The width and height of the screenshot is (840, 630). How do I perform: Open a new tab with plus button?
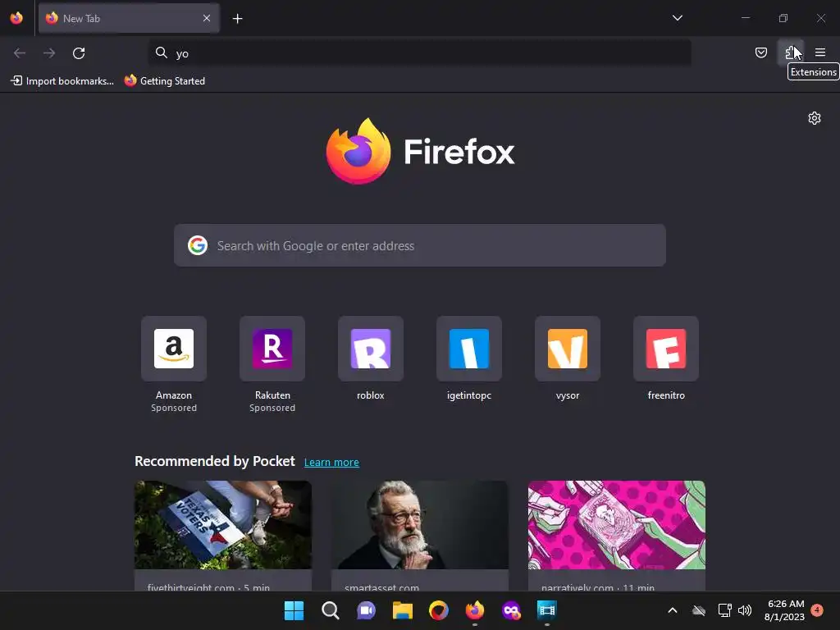[237, 19]
